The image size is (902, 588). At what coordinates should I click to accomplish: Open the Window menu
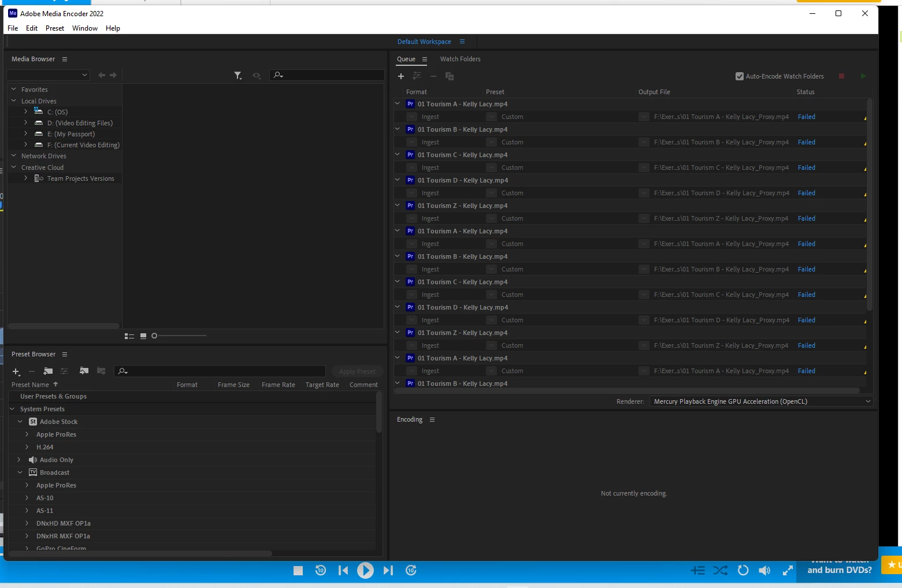(x=85, y=28)
